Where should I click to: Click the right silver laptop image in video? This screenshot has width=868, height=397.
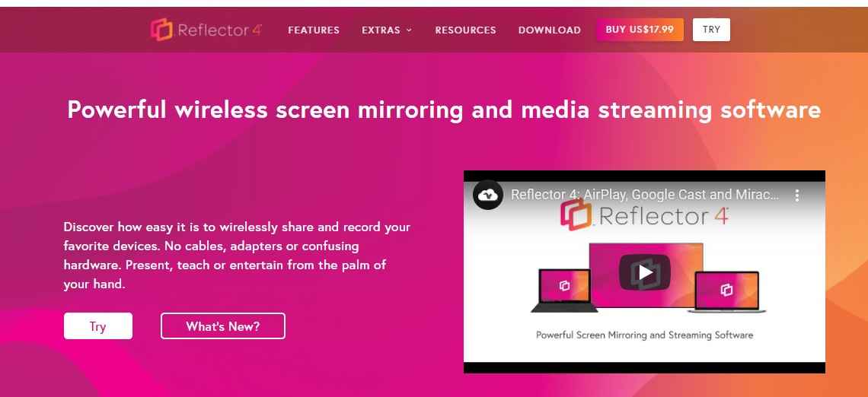pos(727,292)
